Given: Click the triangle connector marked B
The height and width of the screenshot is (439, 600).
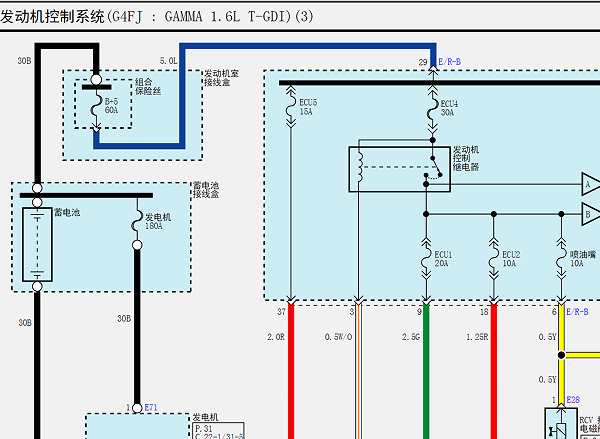Looking at the screenshot, I should [590, 214].
